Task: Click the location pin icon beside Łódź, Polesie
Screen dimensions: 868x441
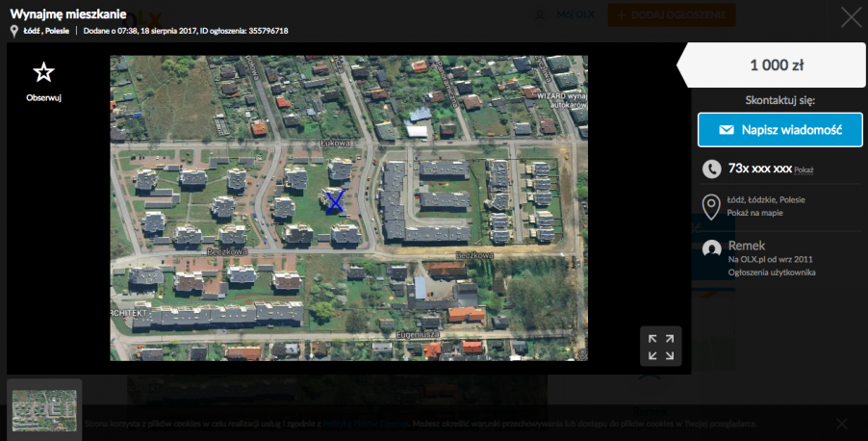Action: pos(14,32)
